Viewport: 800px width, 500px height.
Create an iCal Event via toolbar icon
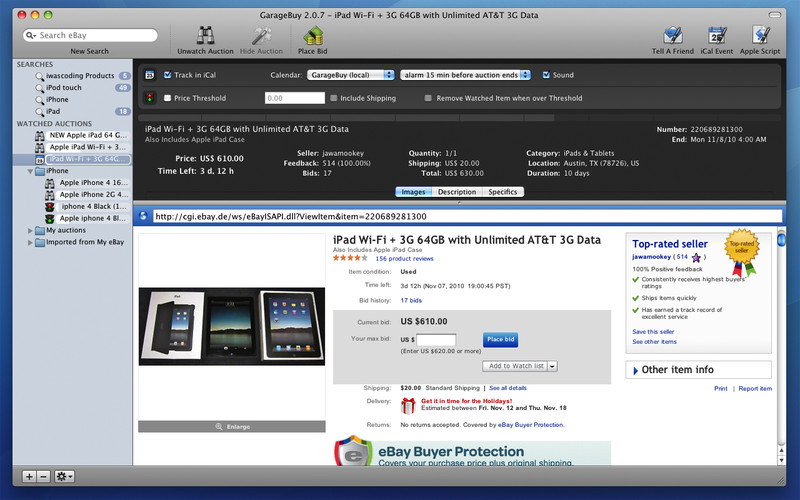(x=716, y=36)
